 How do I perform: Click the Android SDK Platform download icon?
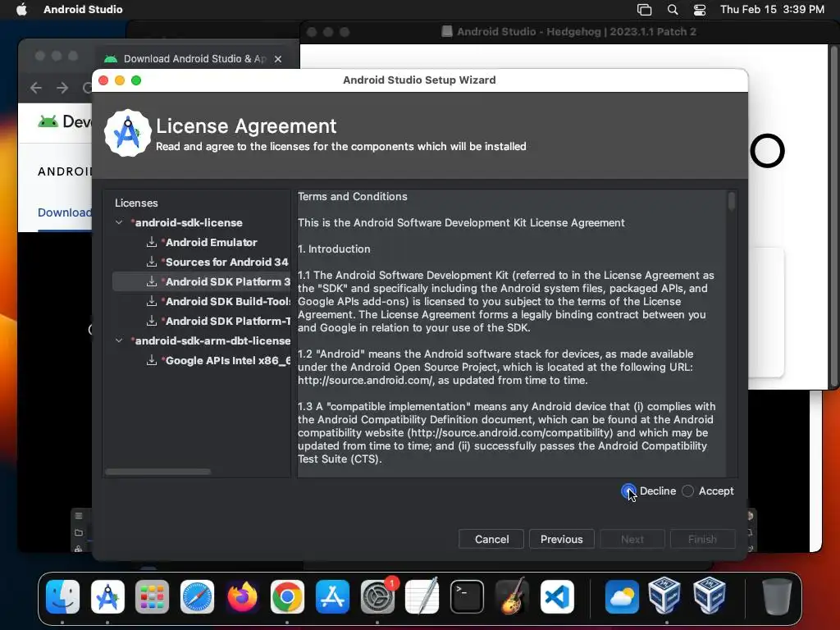[x=152, y=282]
